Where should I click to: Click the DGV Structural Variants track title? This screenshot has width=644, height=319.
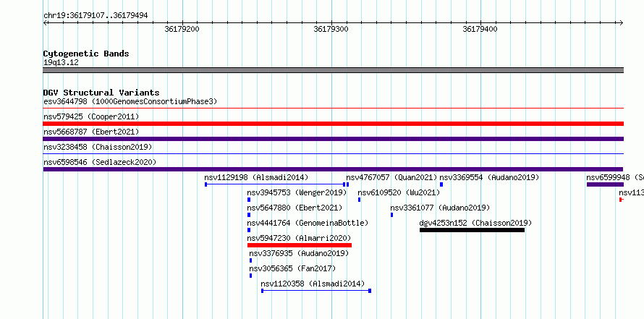coord(101,93)
